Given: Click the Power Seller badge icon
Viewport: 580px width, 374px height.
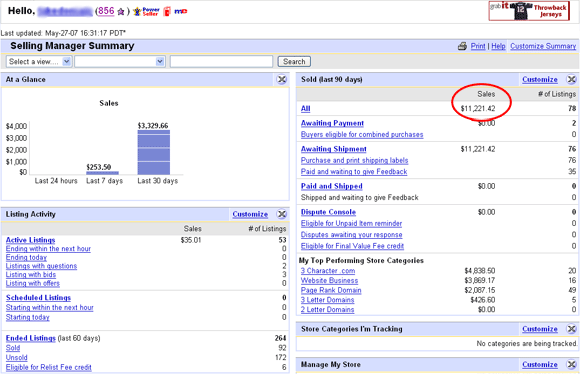Looking at the screenshot, I should coord(146,11).
